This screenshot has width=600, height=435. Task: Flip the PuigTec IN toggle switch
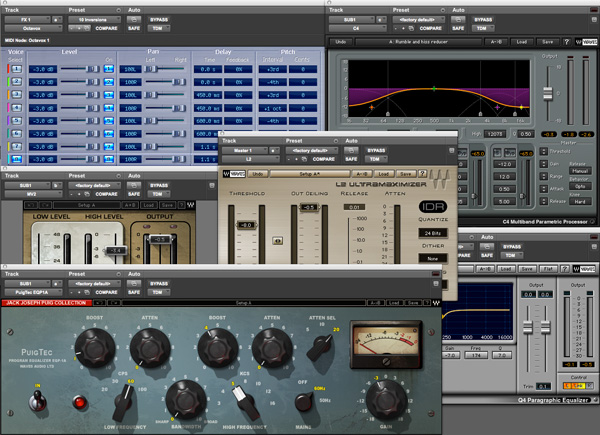[39, 400]
